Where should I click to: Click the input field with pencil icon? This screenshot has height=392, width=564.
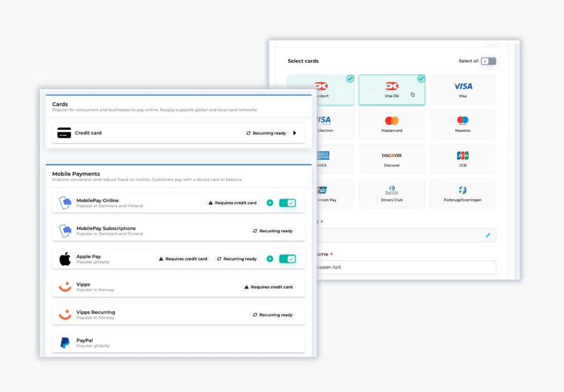(407, 235)
